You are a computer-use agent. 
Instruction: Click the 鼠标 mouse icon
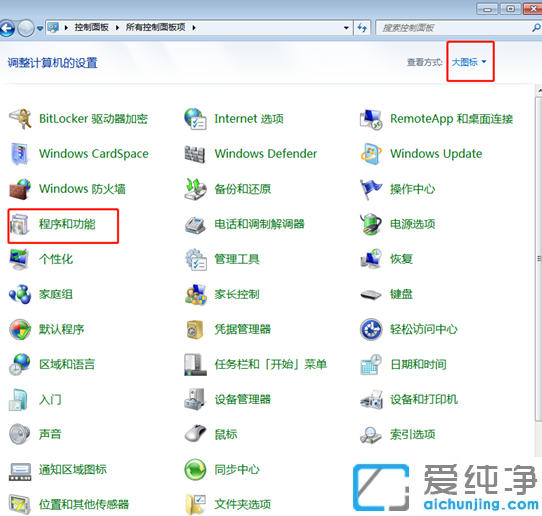(x=195, y=433)
